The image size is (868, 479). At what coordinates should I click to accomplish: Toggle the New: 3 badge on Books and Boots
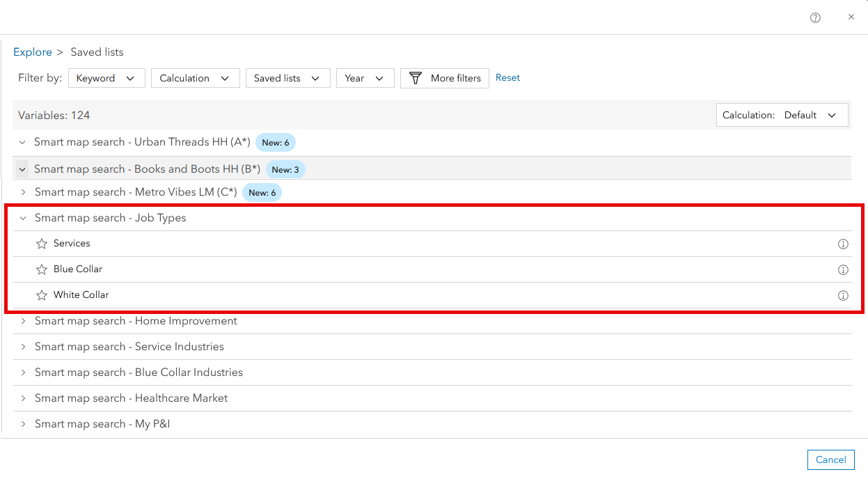click(285, 169)
